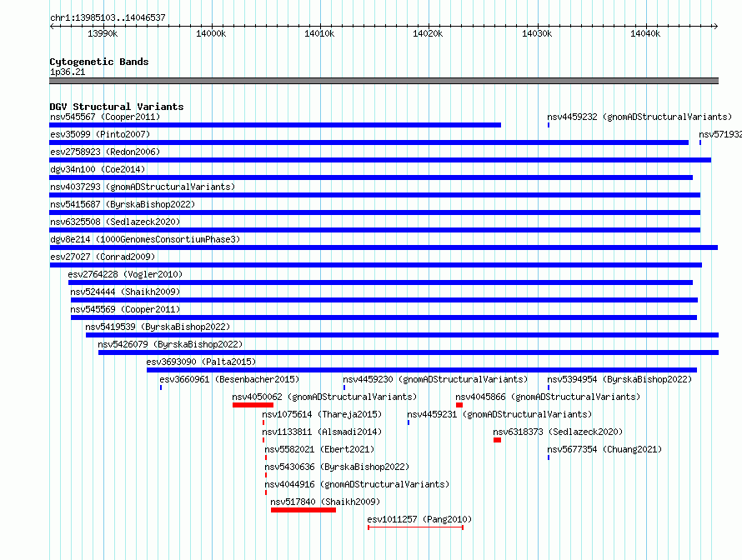Select the esv35099 (Pinto2007) blue bar
Screen dimensions: 742x560
pos(369,142)
